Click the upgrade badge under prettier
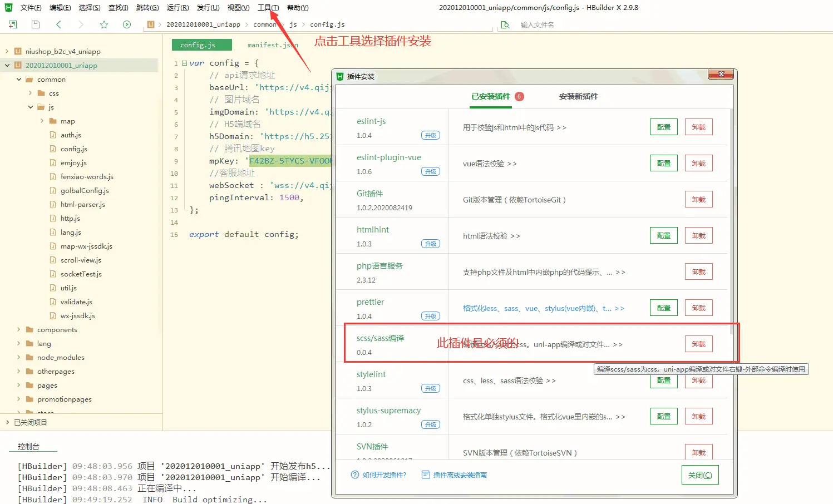Image resolution: width=833 pixels, height=504 pixels. click(430, 316)
